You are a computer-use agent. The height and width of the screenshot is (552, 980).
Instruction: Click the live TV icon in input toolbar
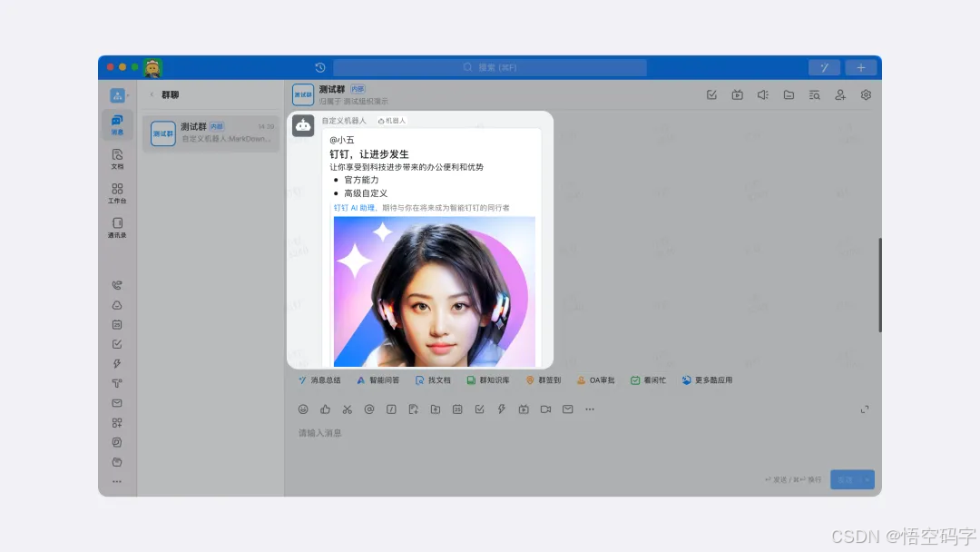(524, 409)
